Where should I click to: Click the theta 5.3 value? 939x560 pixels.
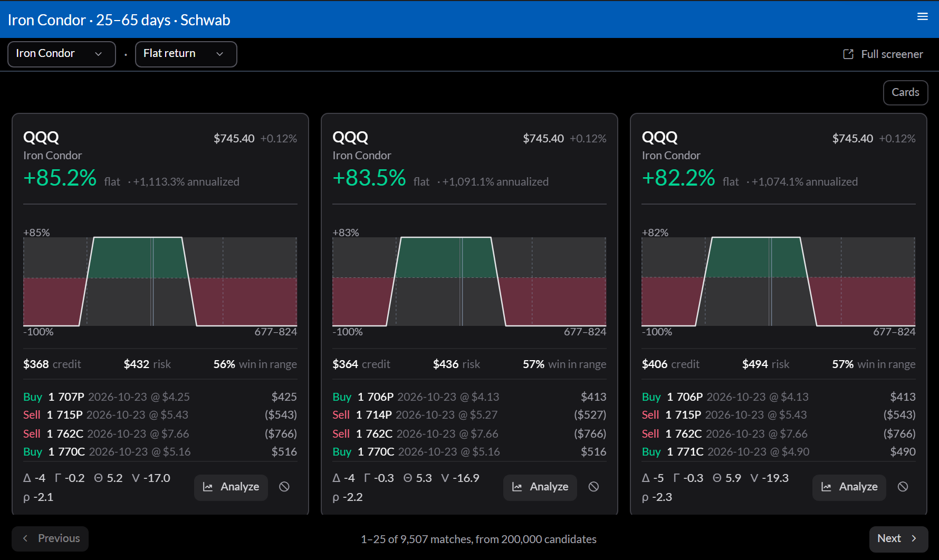[417, 478]
